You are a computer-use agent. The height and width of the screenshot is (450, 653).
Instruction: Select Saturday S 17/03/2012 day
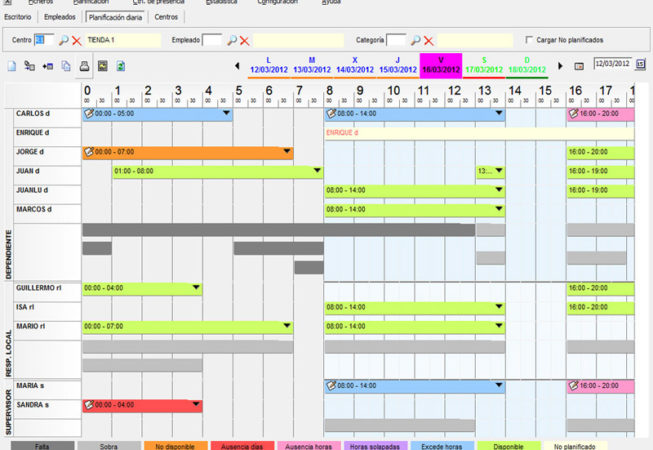tap(484, 66)
